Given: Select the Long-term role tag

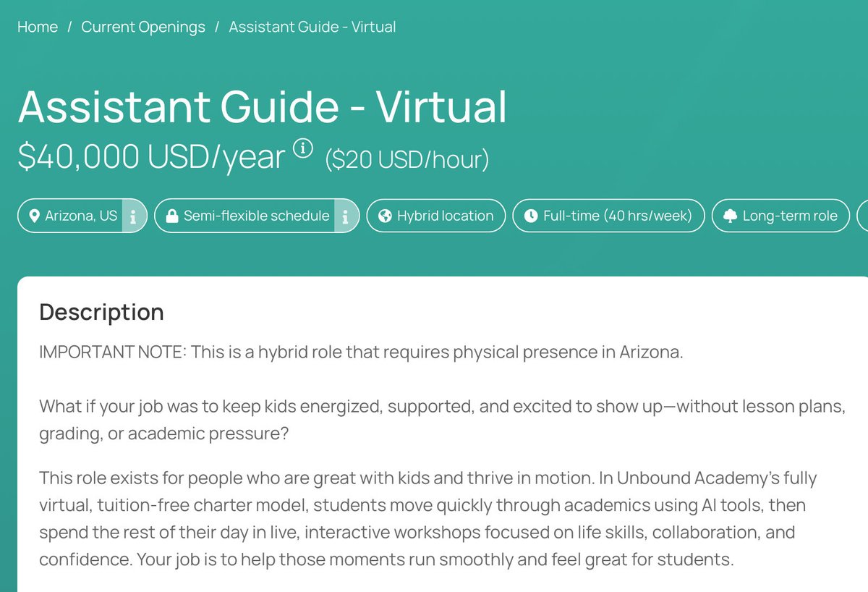Looking at the screenshot, I should point(781,216).
